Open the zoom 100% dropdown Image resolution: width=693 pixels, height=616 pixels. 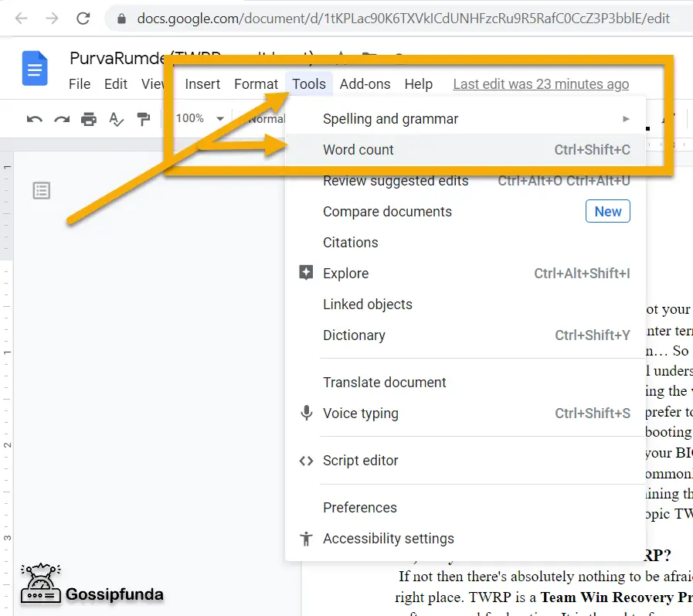(200, 118)
